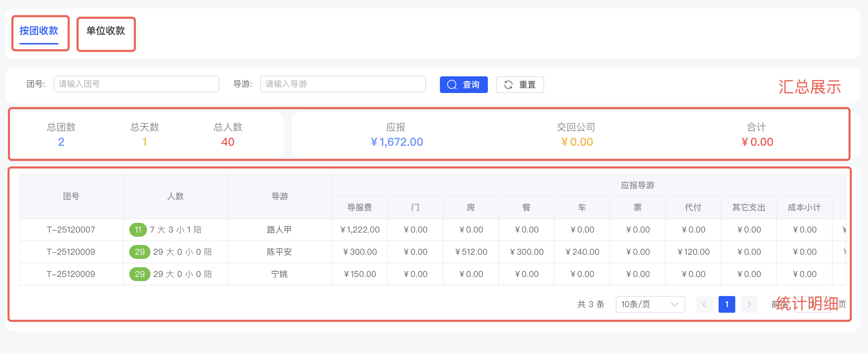The height and width of the screenshot is (354, 868).
Task: Click green badge 11 in first row
Action: [x=138, y=230]
